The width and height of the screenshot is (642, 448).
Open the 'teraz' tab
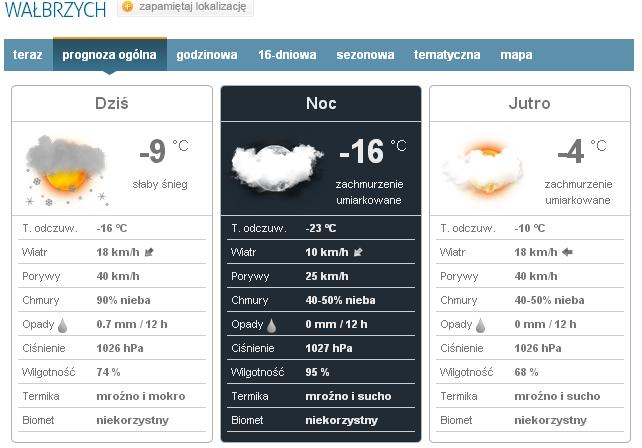click(28, 55)
